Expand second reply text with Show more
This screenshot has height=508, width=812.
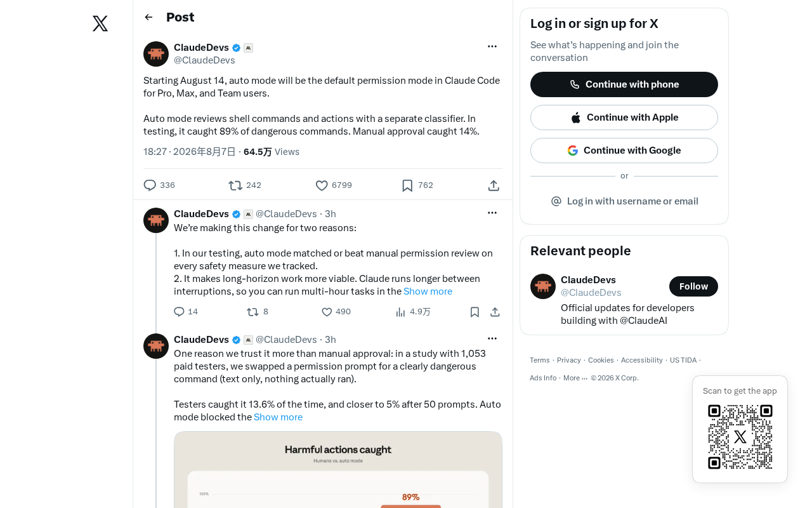278,417
